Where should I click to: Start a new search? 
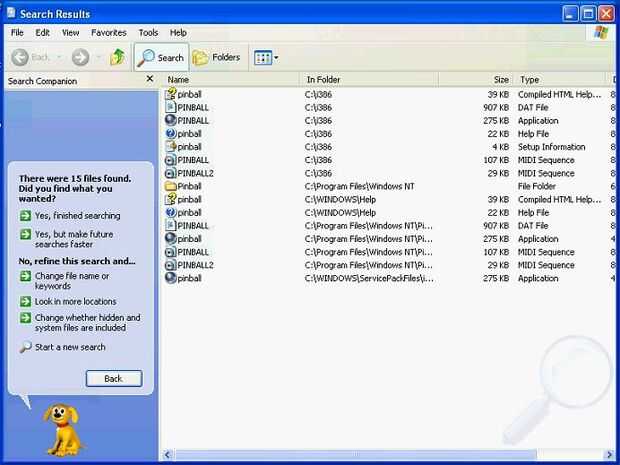62,347
